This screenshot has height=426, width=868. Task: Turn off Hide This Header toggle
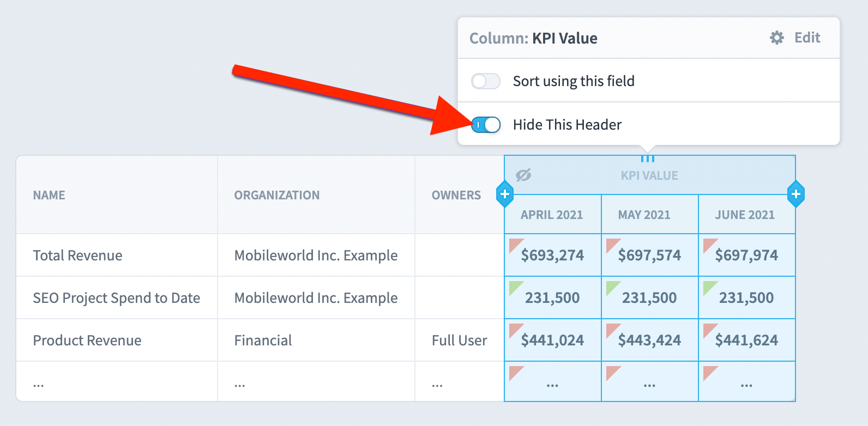click(486, 125)
